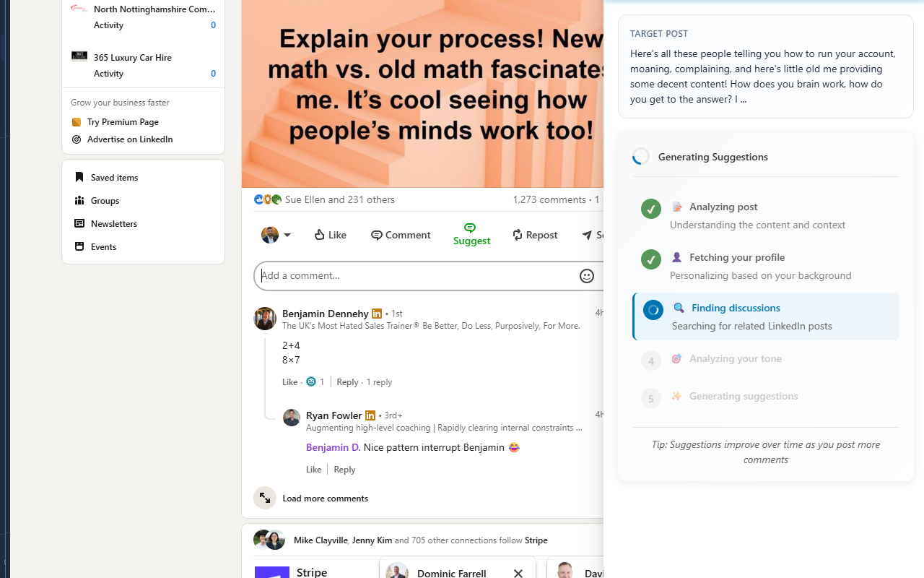
Task: Click the reaction icon on Benjamin's comment
Action: coord(311,381)
